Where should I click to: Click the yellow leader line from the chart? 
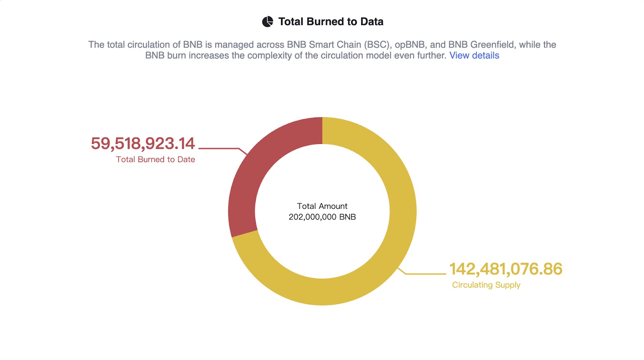pyautogui.click(x=425, y=274)
